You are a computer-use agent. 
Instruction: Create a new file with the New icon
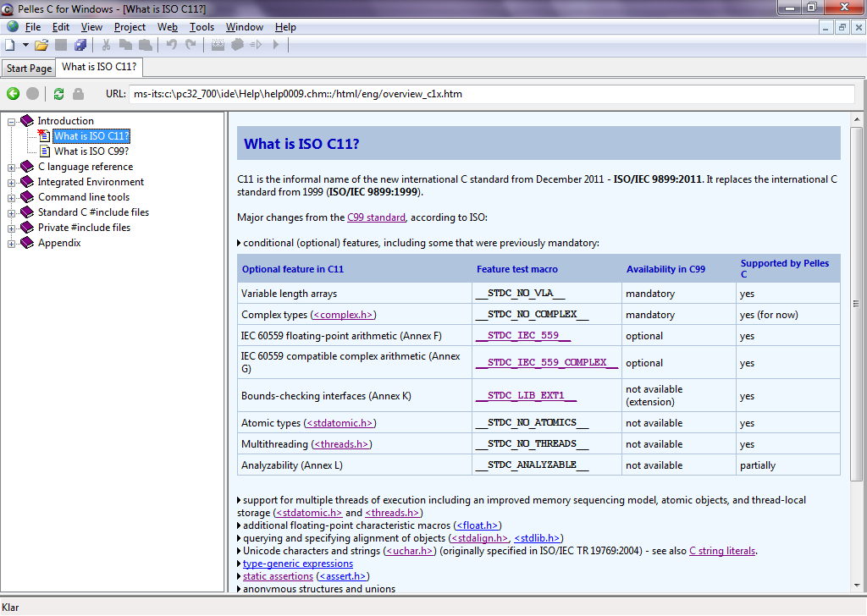tap(10, 45)
